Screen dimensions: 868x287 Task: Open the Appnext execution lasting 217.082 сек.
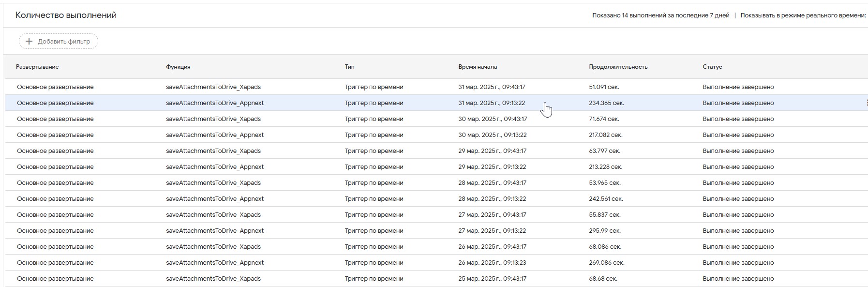coord(436,135)
